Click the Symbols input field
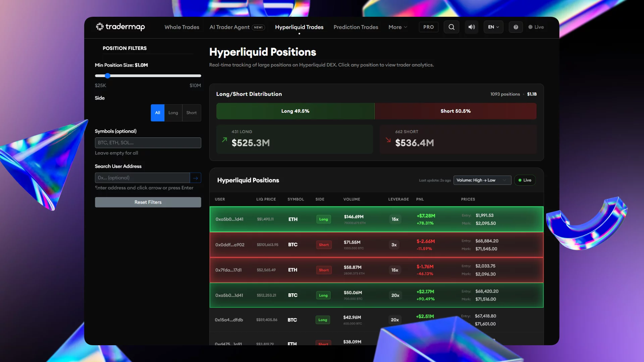644x362 pixels. coord(148,142)
